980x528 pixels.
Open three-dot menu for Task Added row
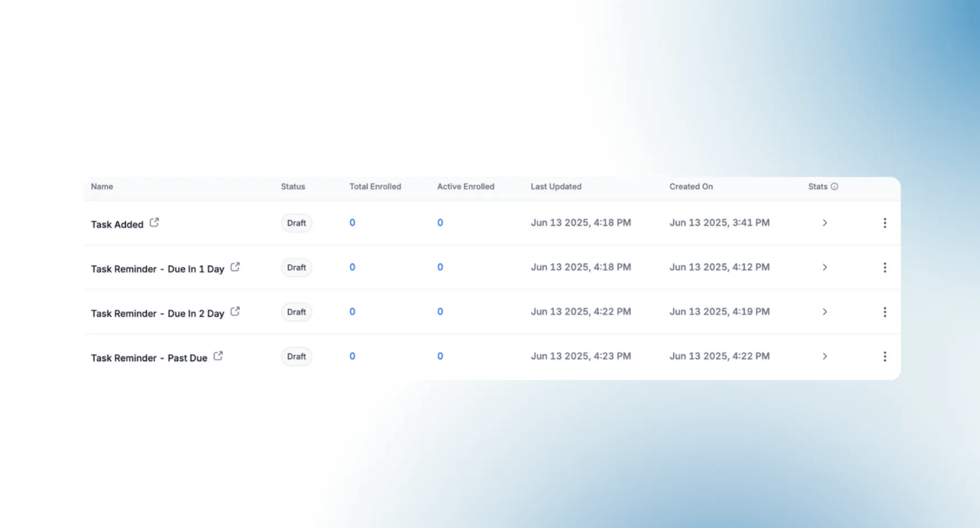click(885, 223)
